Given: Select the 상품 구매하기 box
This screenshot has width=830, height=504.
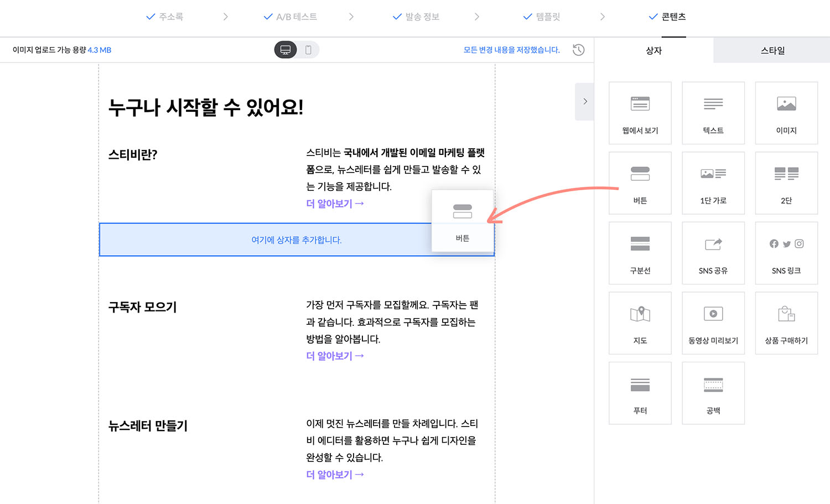Looking at the screenshot, I should coord(786,323).
